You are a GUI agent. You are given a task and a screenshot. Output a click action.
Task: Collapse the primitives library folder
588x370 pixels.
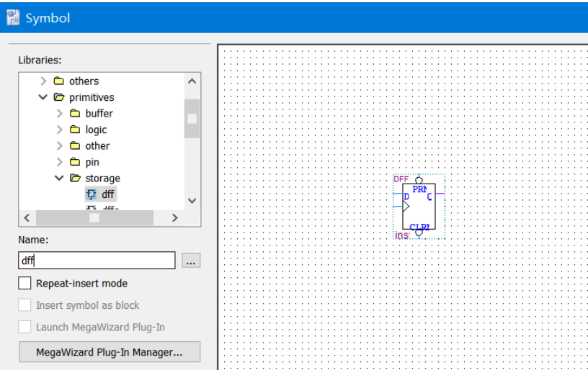click(43, 97)
